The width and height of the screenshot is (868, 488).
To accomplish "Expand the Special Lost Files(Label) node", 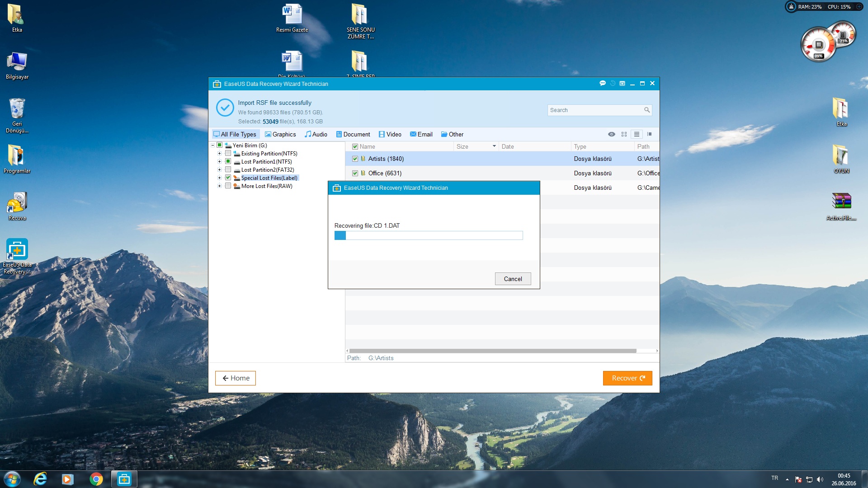I will pos(219,178).
